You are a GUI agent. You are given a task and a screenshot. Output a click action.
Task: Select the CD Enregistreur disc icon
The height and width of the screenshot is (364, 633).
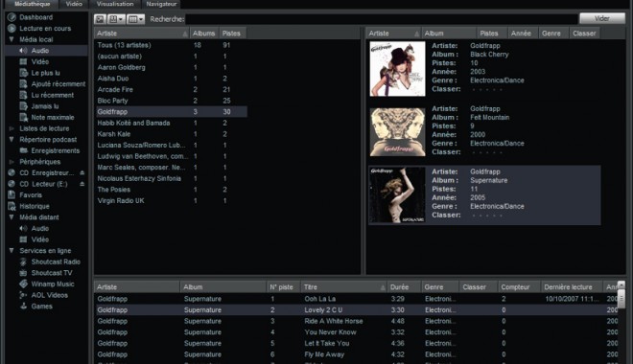pyautogui.click(x=12, y=172)
